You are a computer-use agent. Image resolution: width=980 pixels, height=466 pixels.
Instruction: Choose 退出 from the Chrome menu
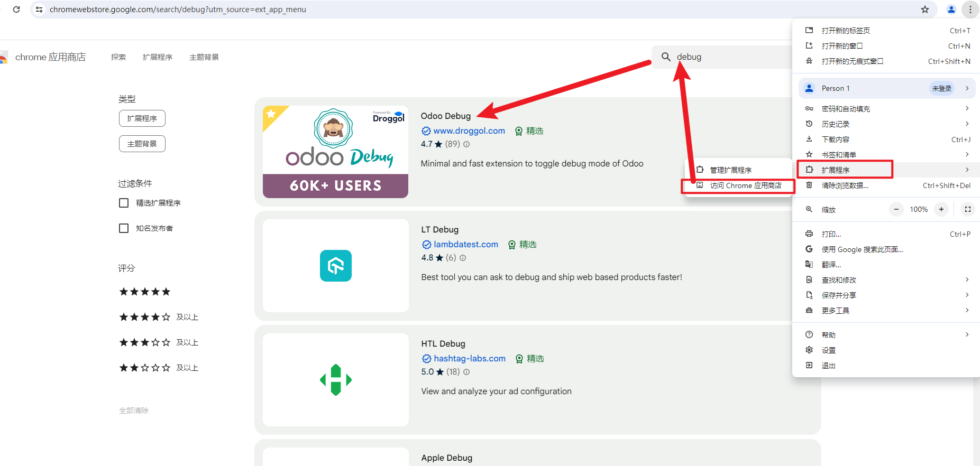(x=887, y=366)
